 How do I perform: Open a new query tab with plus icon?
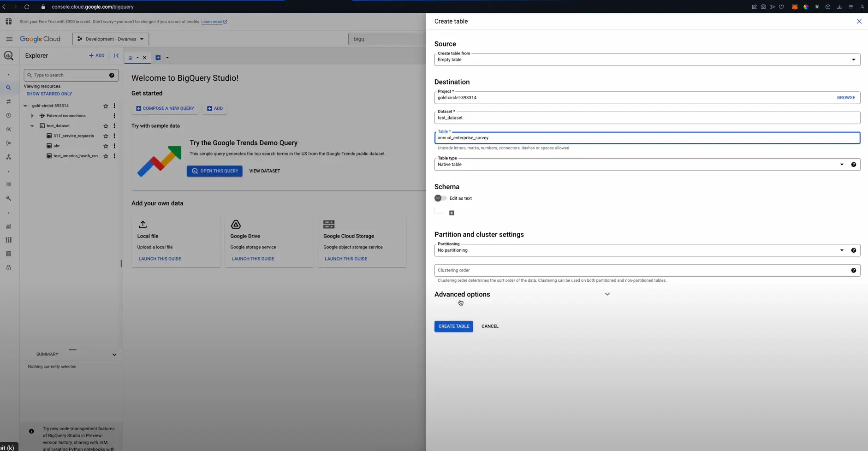click(x=158, y=58)
